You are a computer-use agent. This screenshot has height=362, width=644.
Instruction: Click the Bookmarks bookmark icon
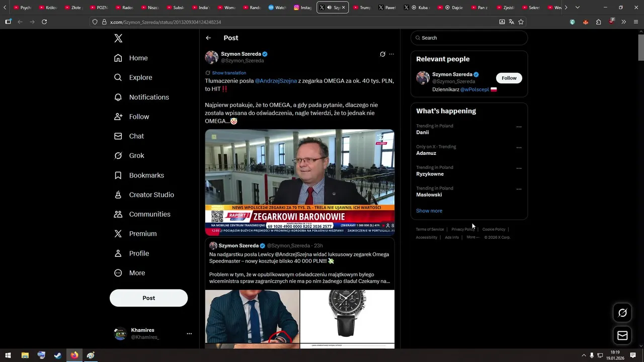[x=118, y=175]
